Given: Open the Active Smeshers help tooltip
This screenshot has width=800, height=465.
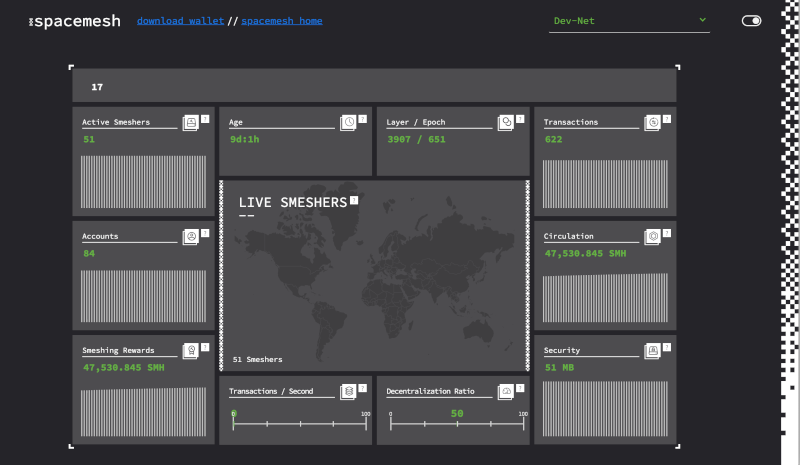Looking at the screenshot, I should click(205, 119).
